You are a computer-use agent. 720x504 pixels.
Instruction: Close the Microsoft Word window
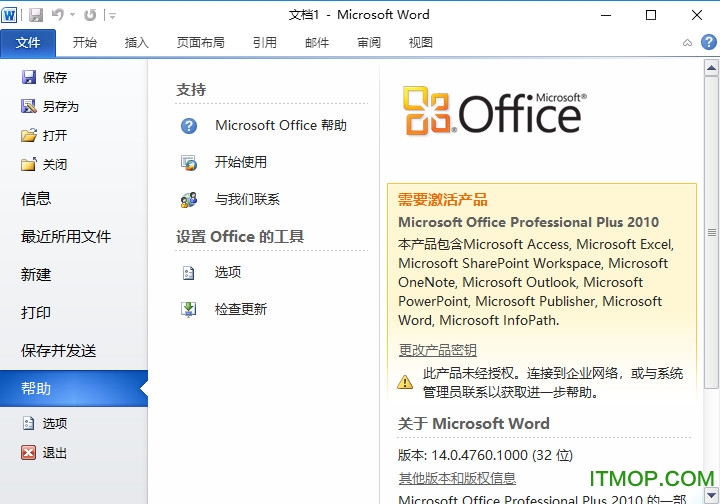click(x=697, y=15)
